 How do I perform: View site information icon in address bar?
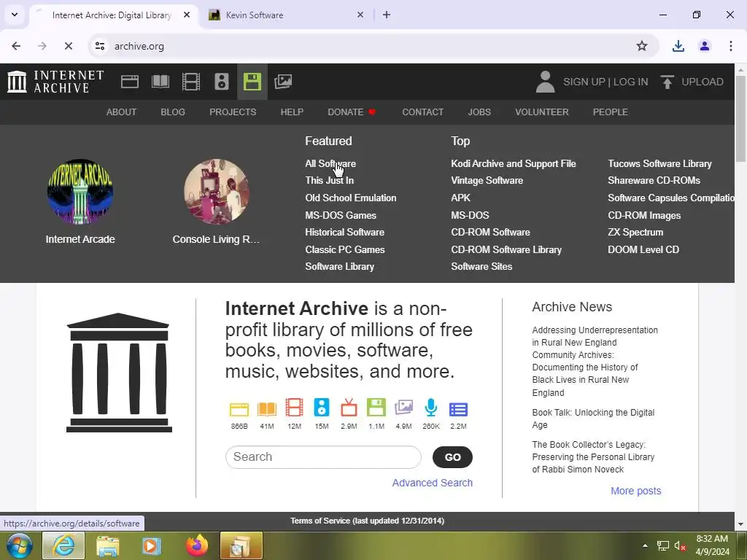[100, 46]
